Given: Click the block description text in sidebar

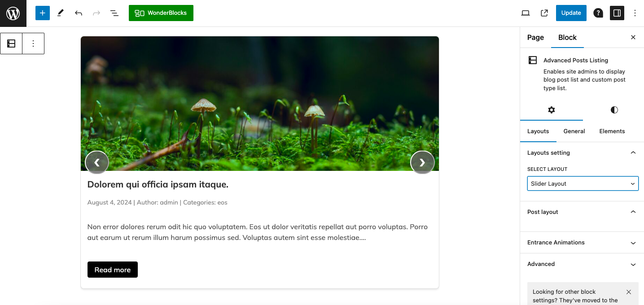Looking at the screenshot, I should [x=584, y=80].
